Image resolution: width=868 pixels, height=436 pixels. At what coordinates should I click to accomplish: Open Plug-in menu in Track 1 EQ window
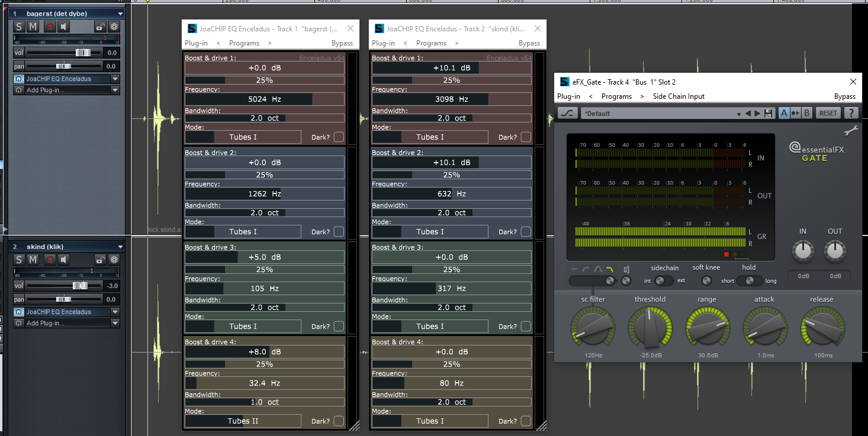196,43
